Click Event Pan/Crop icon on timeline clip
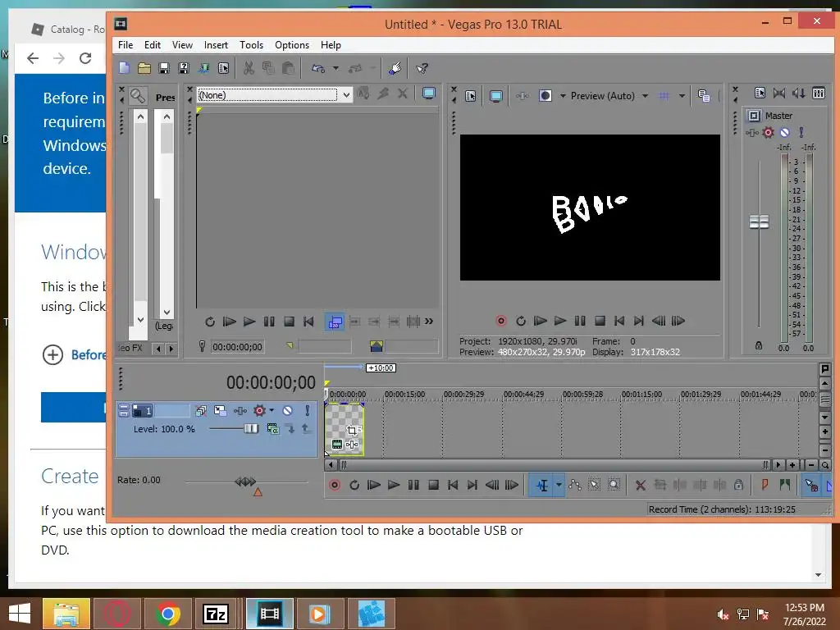This screenshot has height=630, width=840. (352, 430)
